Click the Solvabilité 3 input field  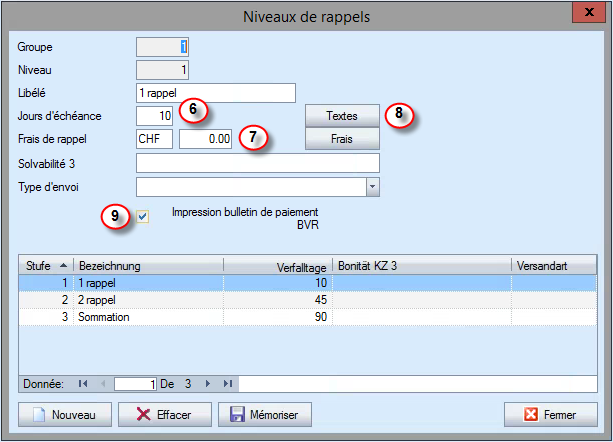tap(258, 163)
